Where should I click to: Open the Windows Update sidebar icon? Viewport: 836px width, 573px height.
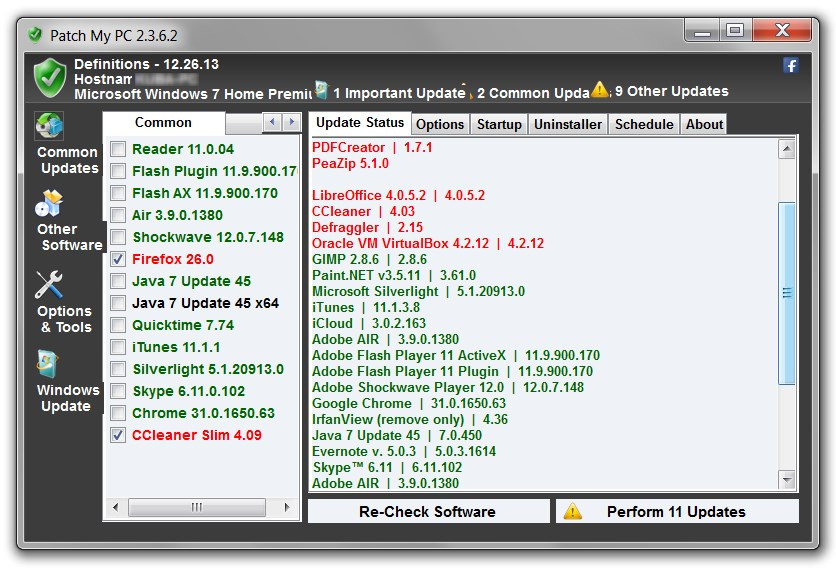[x=48, y=364]
